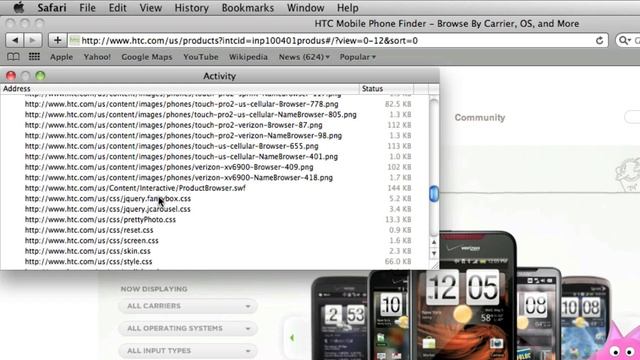Expand the Popular bookmarks folder

click(x=358, y=57)
